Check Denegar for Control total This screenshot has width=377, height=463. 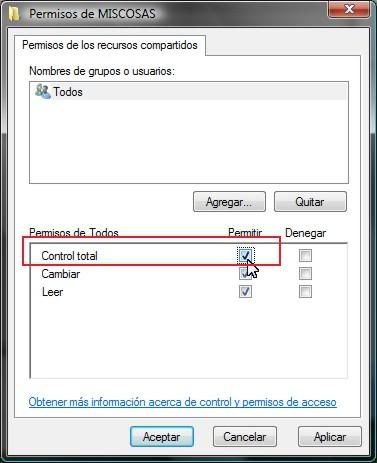[x=305, y=256]
